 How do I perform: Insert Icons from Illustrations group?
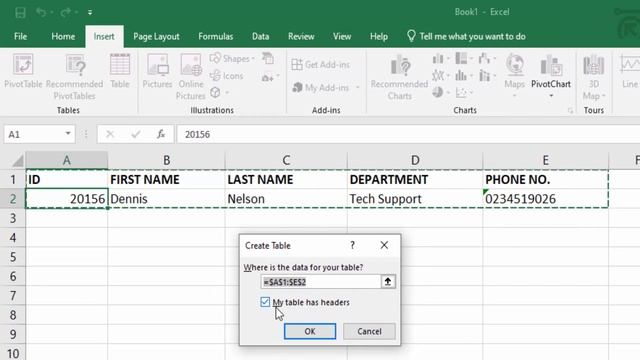point(227,76)
